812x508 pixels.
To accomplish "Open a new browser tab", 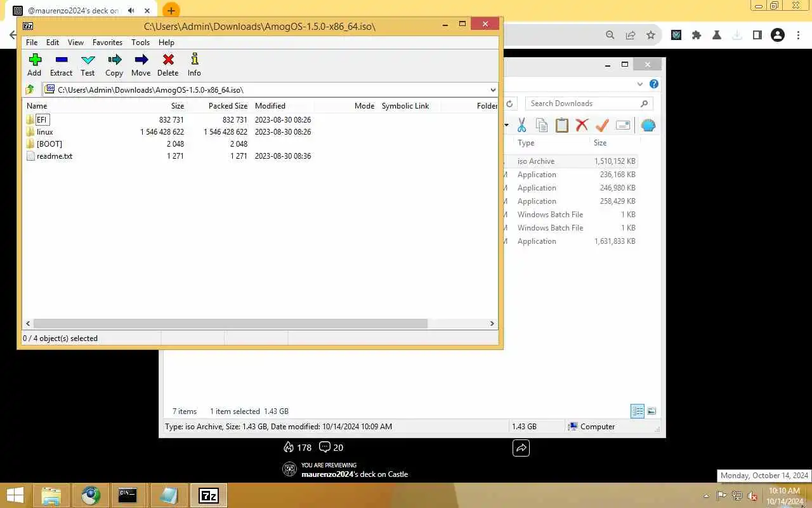I will 171,11.
